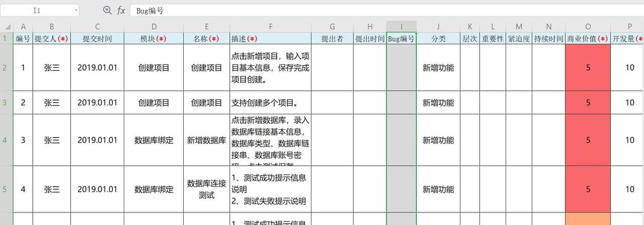
Task: Select row 2 header
Action: click(x=6, y=67)
